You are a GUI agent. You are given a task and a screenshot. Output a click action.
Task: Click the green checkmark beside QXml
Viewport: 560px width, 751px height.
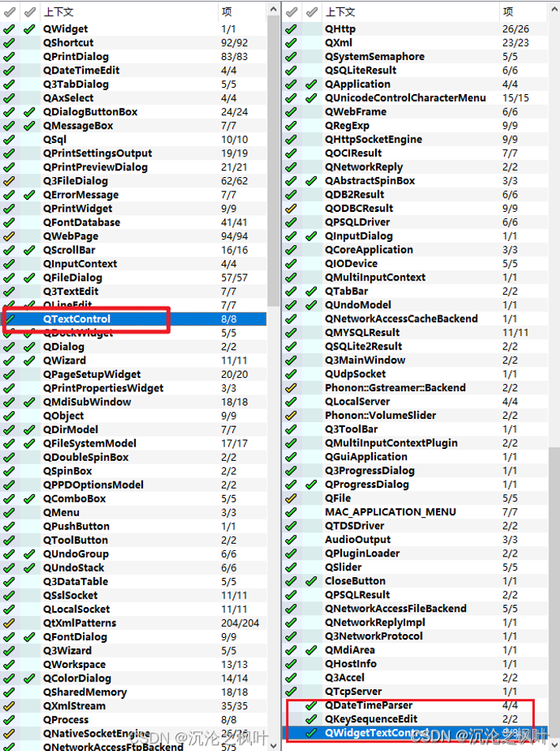point(291,43)
